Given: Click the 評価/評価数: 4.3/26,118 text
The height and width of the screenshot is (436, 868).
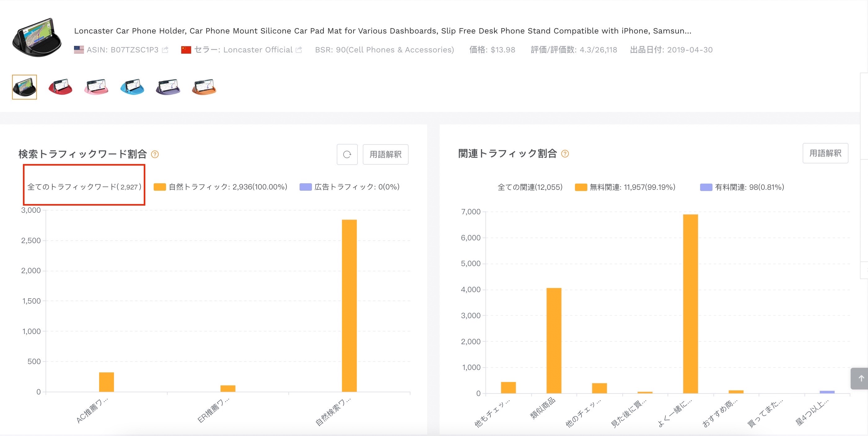Looking at the screenshot, I should [574, 50].
